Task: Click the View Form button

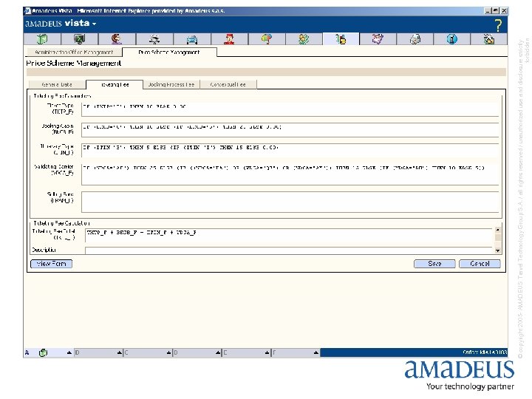Action: 51,264
